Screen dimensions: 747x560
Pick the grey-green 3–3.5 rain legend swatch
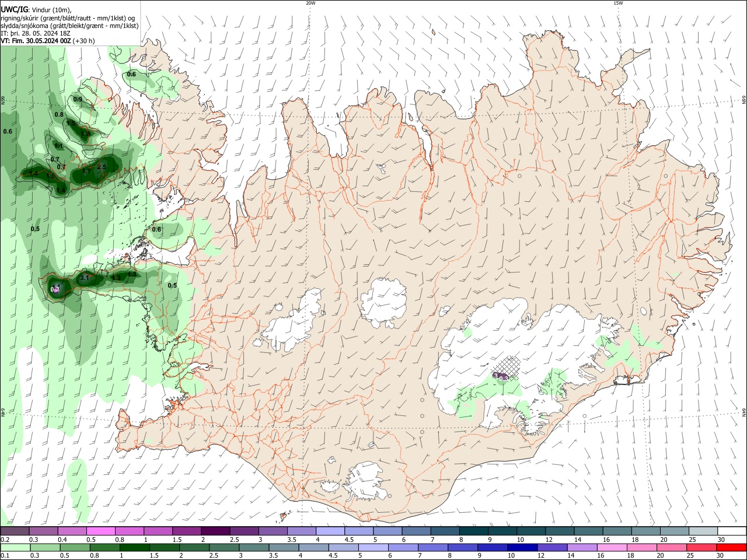coord(254,547)
